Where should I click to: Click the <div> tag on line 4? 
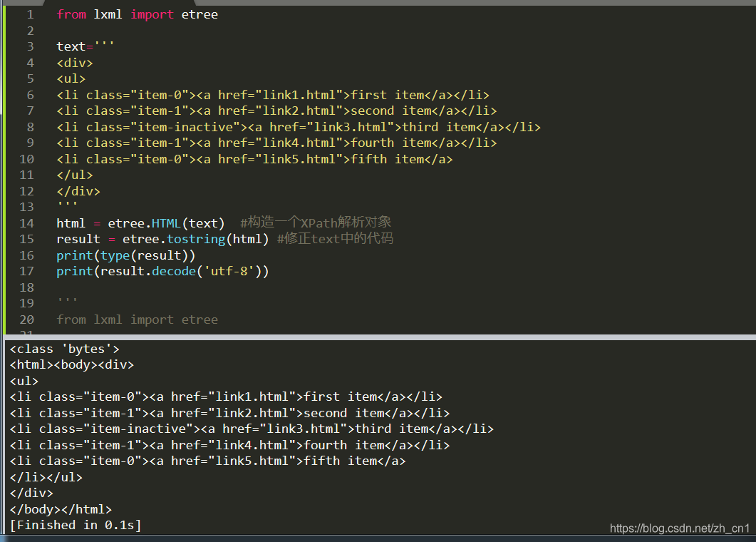[x=75, y=63]
